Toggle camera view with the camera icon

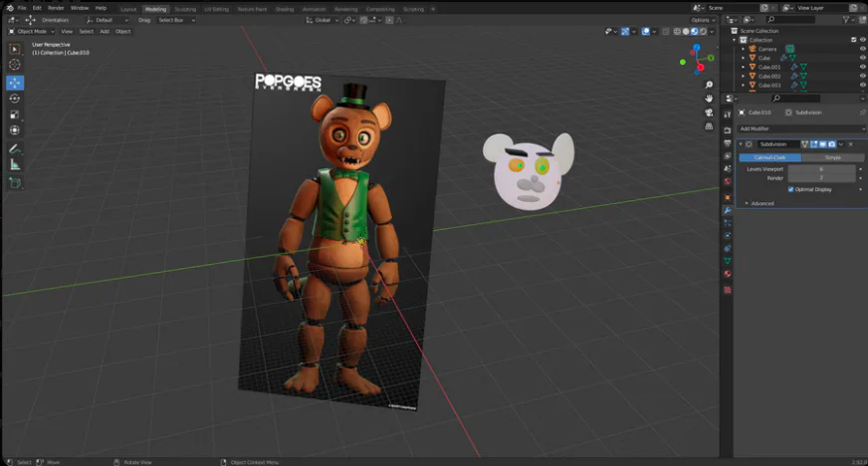709,113
